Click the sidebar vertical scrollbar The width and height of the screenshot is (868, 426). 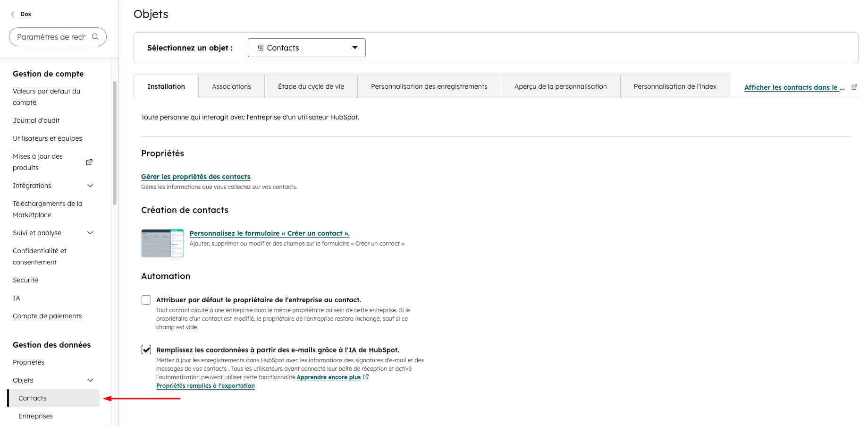pyautogui.click(x=114, y=143)
